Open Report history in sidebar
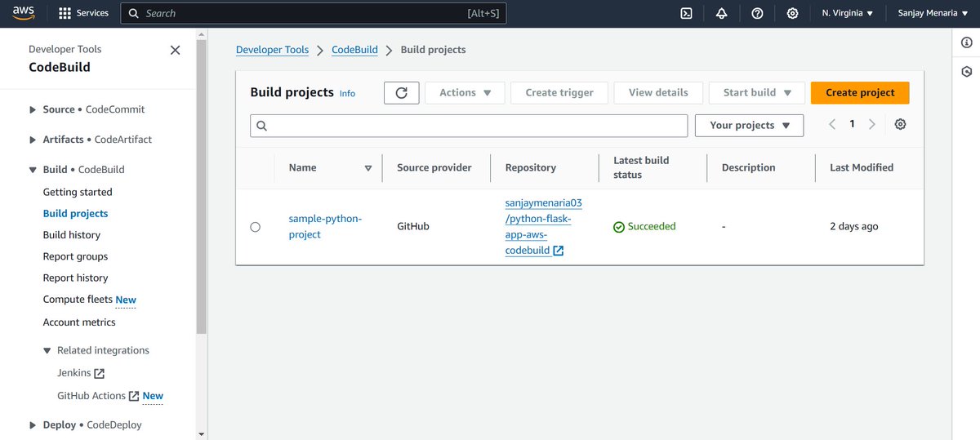The image size is (980, 440). (x=75, y=278)
